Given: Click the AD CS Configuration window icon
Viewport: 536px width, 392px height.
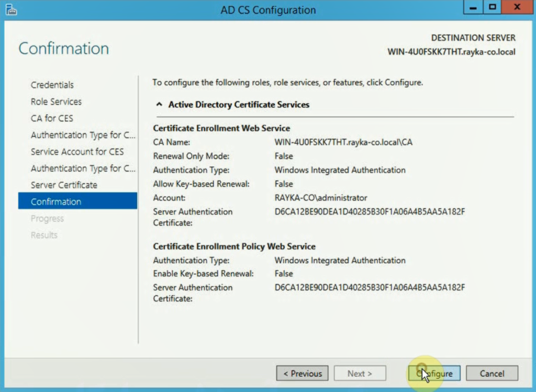Looking at the screenshot, I should tap(11, 9).
